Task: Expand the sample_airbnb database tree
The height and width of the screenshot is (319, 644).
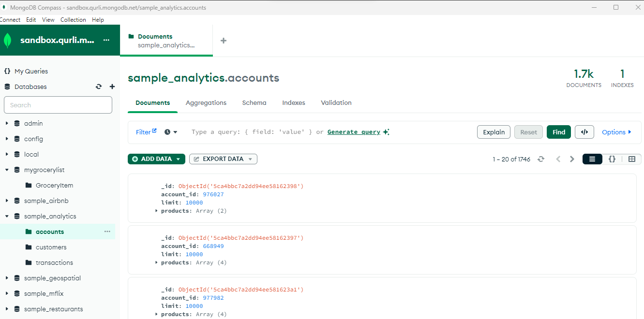Action: (7, 201)
